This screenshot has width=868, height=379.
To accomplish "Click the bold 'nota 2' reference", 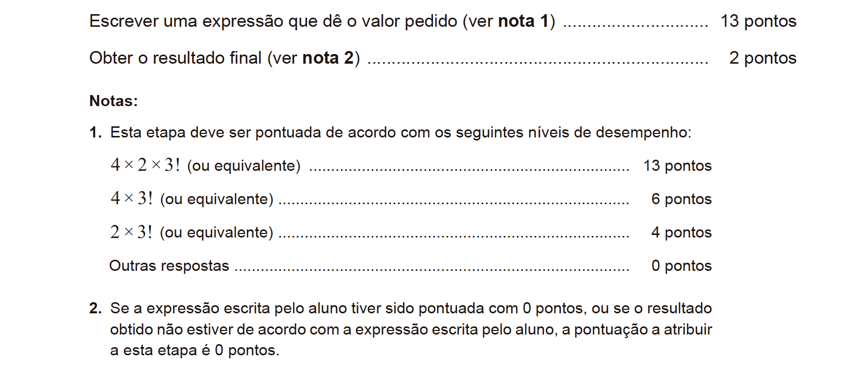I will [328, 58].
